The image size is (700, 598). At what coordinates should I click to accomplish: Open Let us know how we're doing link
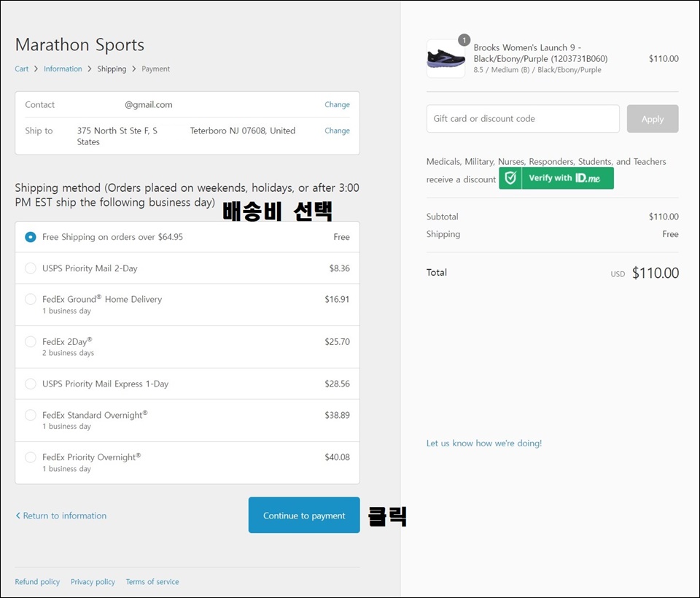(x=484, y=443)
